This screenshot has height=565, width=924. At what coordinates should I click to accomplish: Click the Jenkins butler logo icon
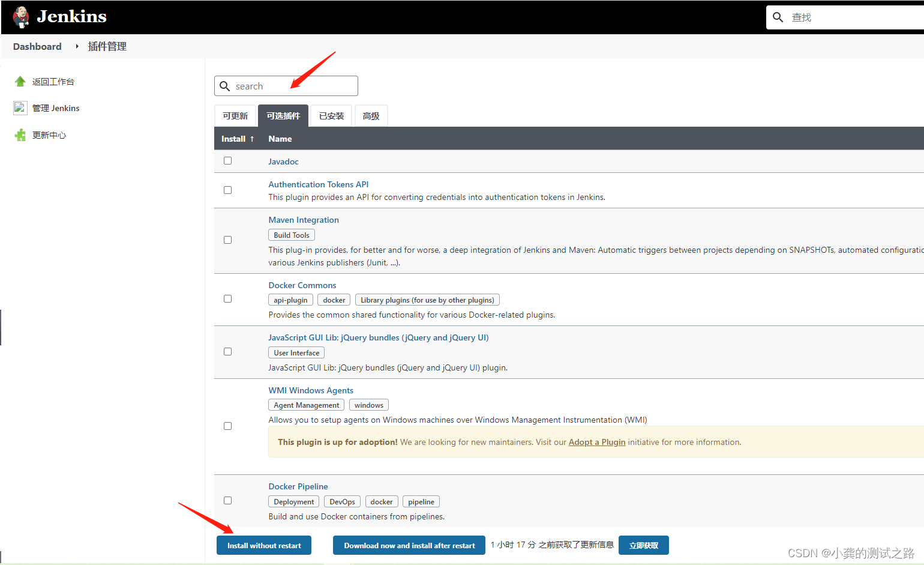pyautogui.click(x=21, y=17)
